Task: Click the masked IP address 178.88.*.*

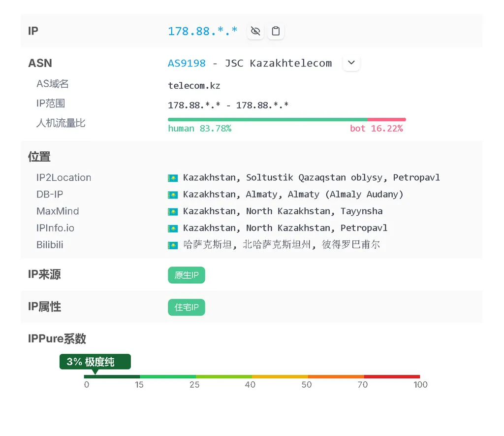Action: tap(202, 31)
